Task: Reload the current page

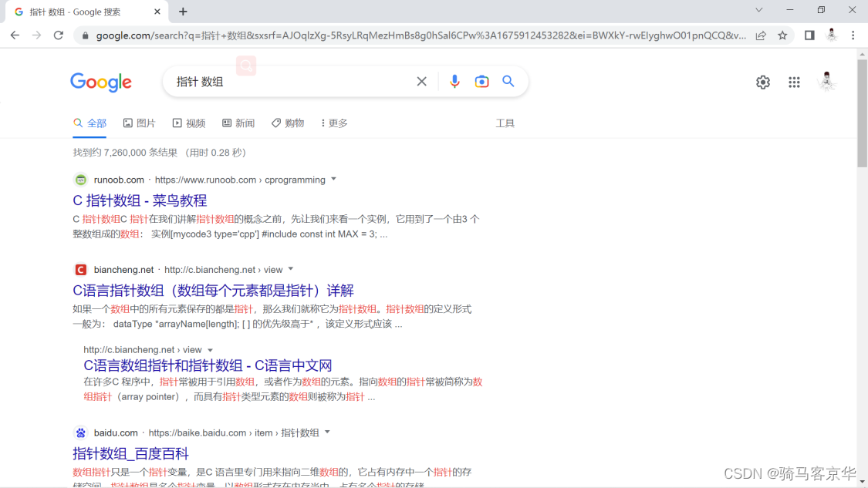Action: (x=58, y=35)
